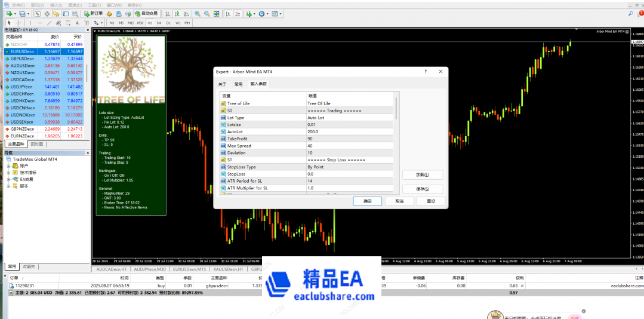644x319 pixels.
Task: Switch to the H4 timeframe
Action: point(159,23)
